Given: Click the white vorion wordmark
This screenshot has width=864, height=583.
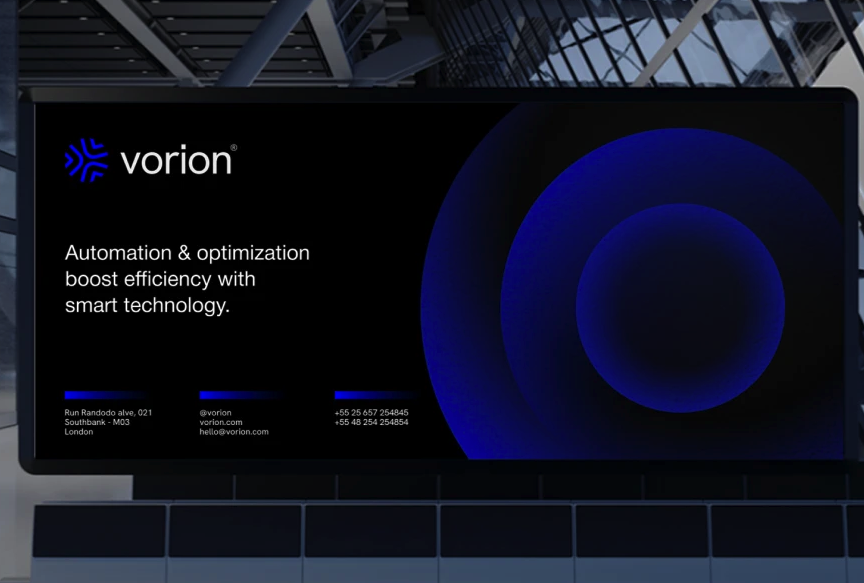Looking at the screenshot, I should 176,161.
